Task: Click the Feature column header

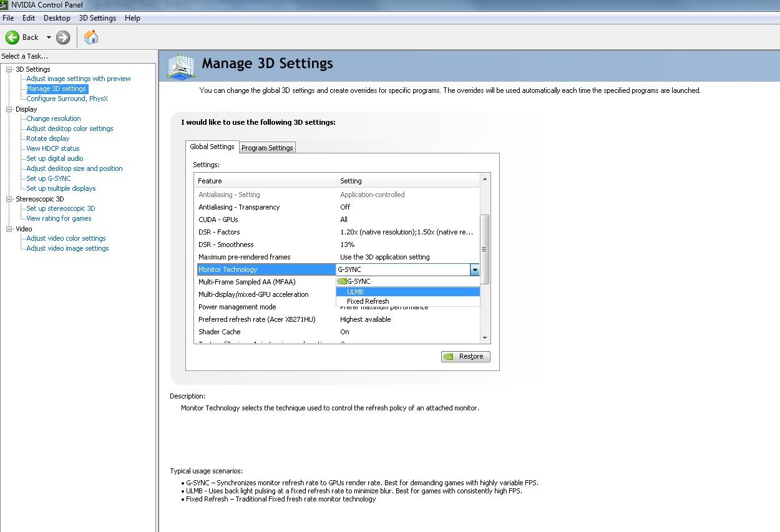Action: (x=265, y=181)
